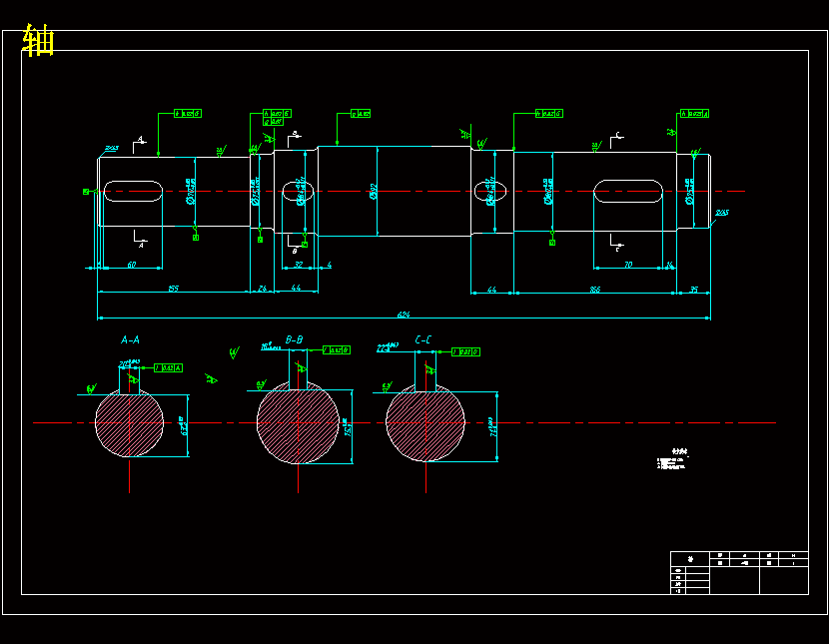Click the tolerance frame beside B-B section
The width and height of the screenshot is (829, 644).
337,349
